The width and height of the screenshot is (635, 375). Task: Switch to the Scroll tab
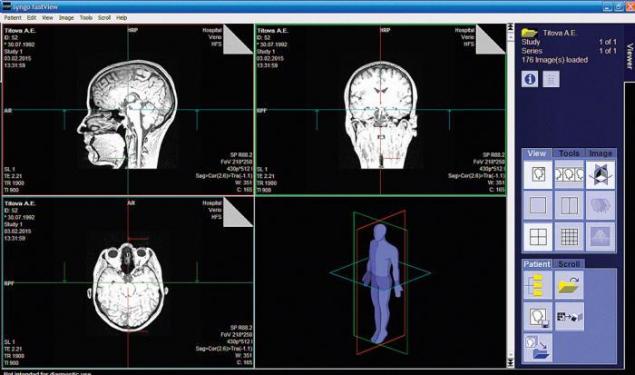569,264
